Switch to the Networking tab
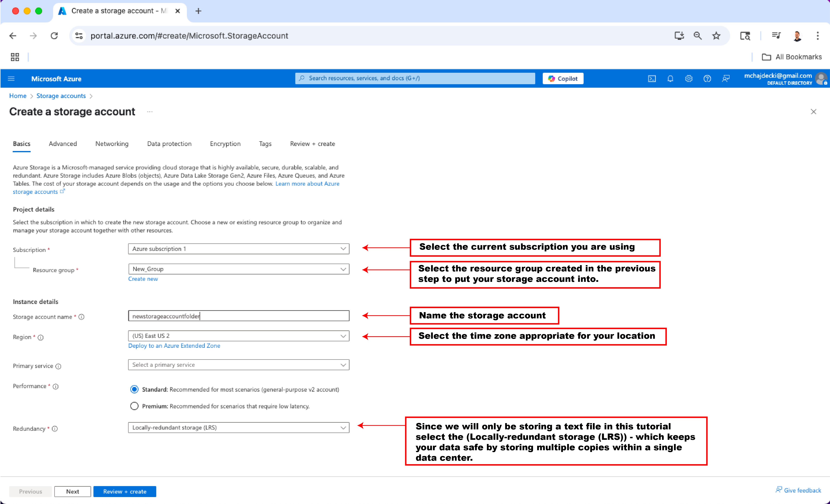The width and height of the screenshot is (830, 504). tap(112, 144)
